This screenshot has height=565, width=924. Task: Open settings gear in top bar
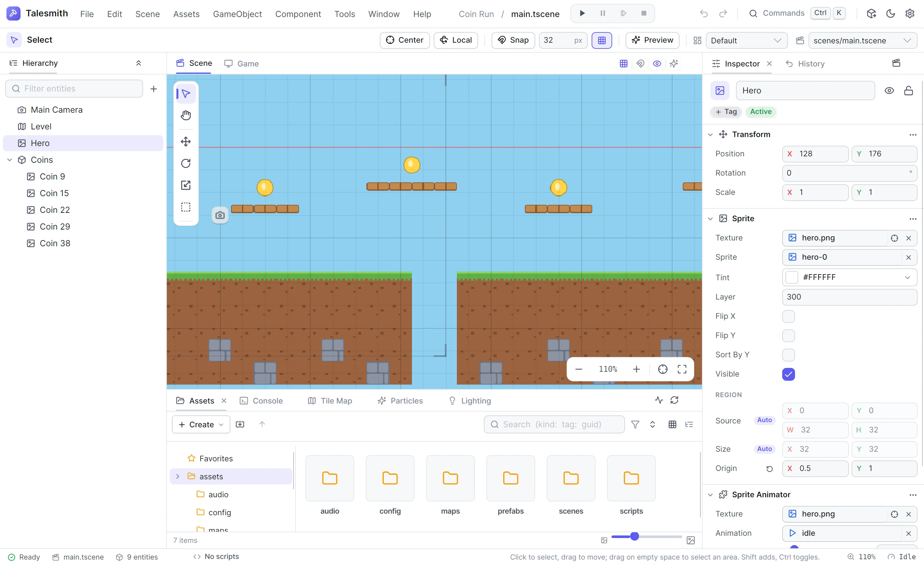pyautogui.click(x=910, y=14)
